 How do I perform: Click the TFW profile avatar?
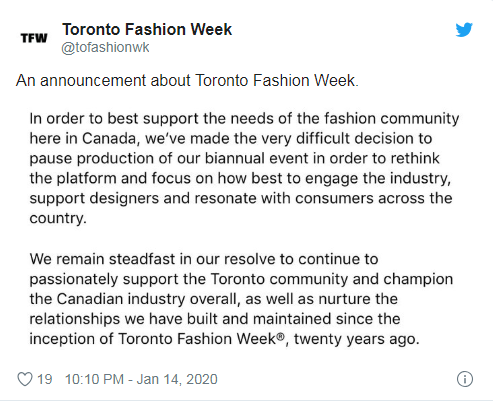(x=34, y=38)
